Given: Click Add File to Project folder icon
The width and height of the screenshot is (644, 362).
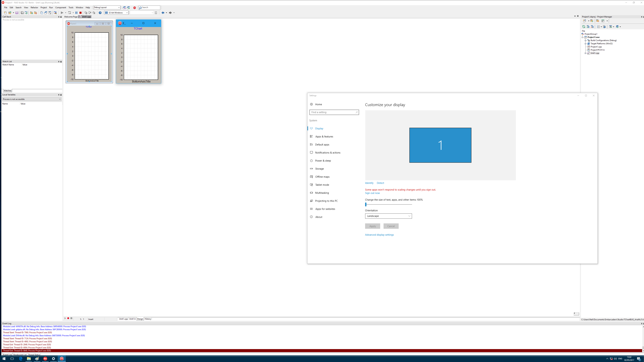Looking at the screenshot, I should point(32,13).
